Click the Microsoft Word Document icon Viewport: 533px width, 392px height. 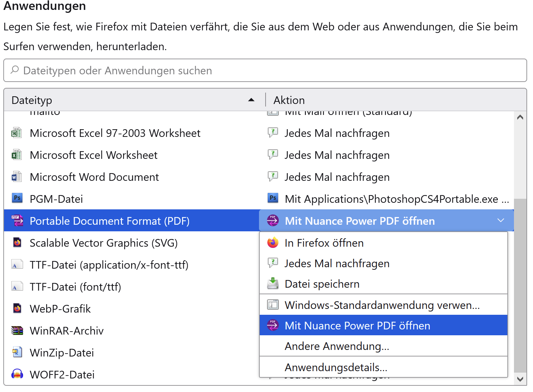point(16,177)
